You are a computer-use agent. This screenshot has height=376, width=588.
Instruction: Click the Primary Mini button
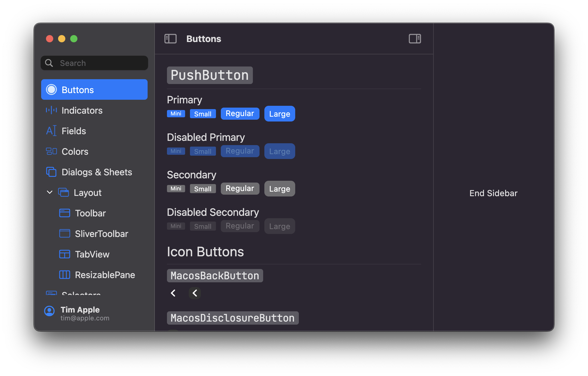(176, 114)
